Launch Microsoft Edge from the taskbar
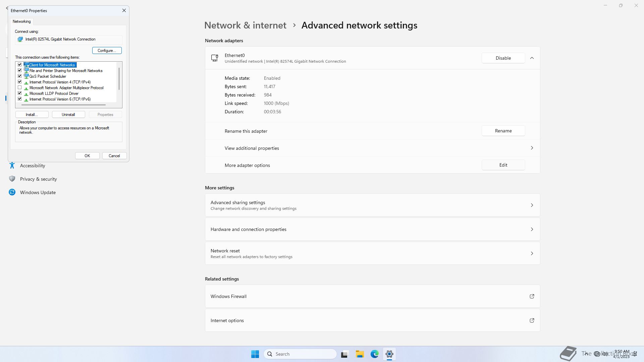Viewport: 644px width, 362px height. pyautogui.click(x=375, y=354)
